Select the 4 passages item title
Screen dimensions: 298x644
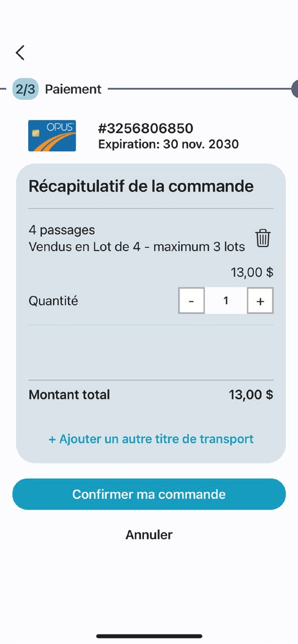pyautogui.click(x=62, y=230)
